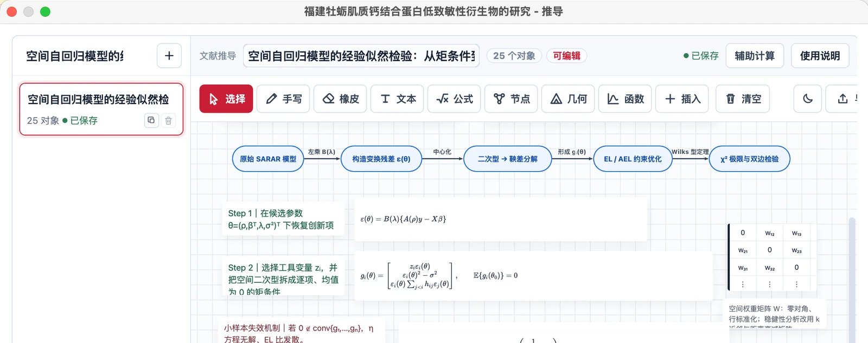Click the 左乘 B(λ) arrow label
The width and height of the screenshot is (868, 343).
(322, 152)
